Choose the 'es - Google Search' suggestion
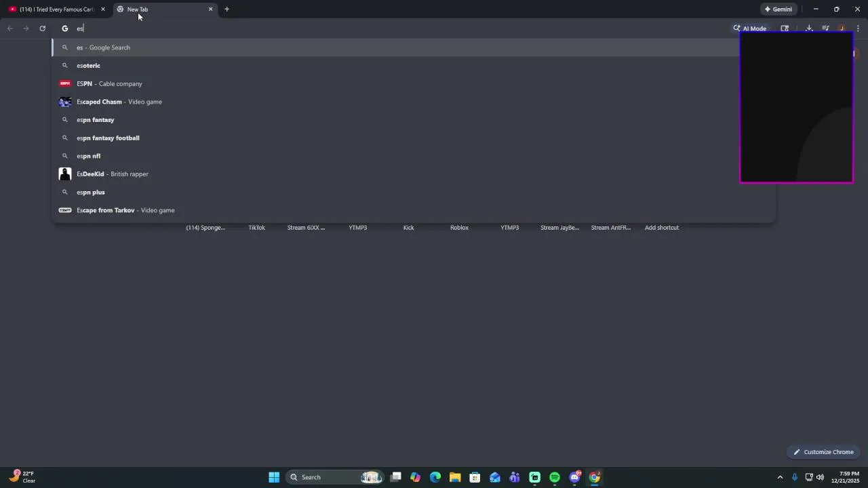This screenshot has width=868, height=488. (x=414, y=47)
